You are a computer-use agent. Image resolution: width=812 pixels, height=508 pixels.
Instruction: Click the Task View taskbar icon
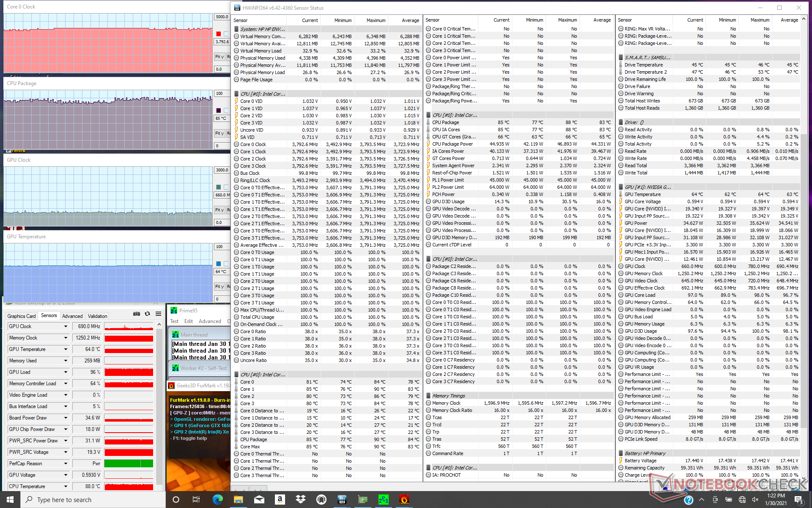point(196,500)
